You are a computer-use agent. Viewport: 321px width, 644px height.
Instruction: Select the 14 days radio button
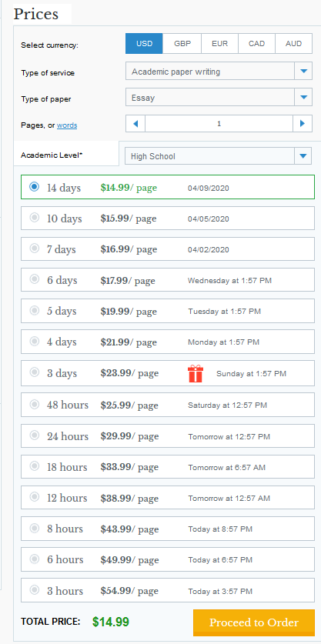click(35, 187)
